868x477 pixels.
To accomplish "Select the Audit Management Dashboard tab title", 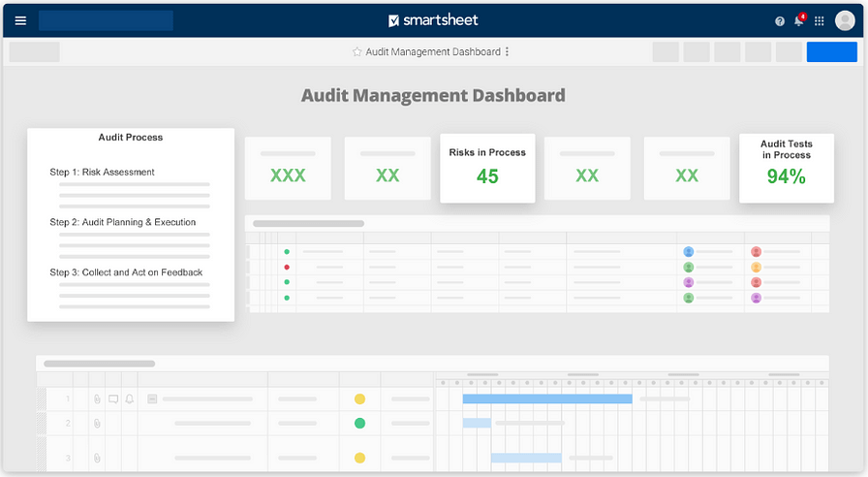I will pos(433,51).
